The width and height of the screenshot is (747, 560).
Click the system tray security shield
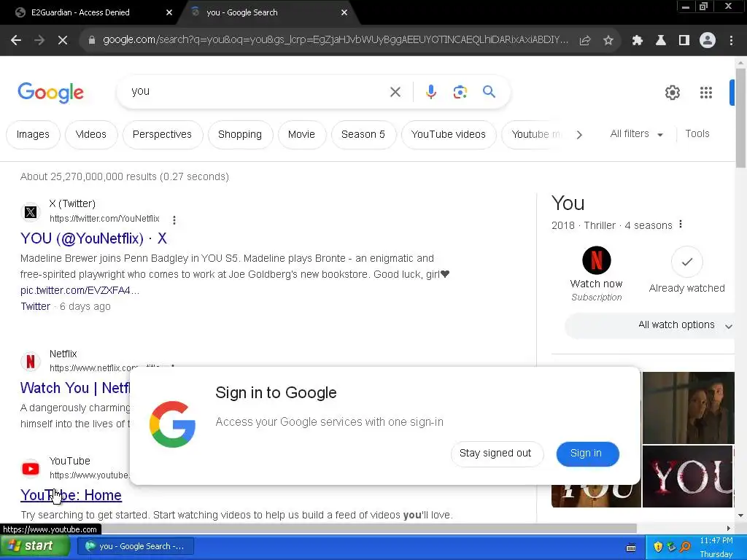click(659, 547)
